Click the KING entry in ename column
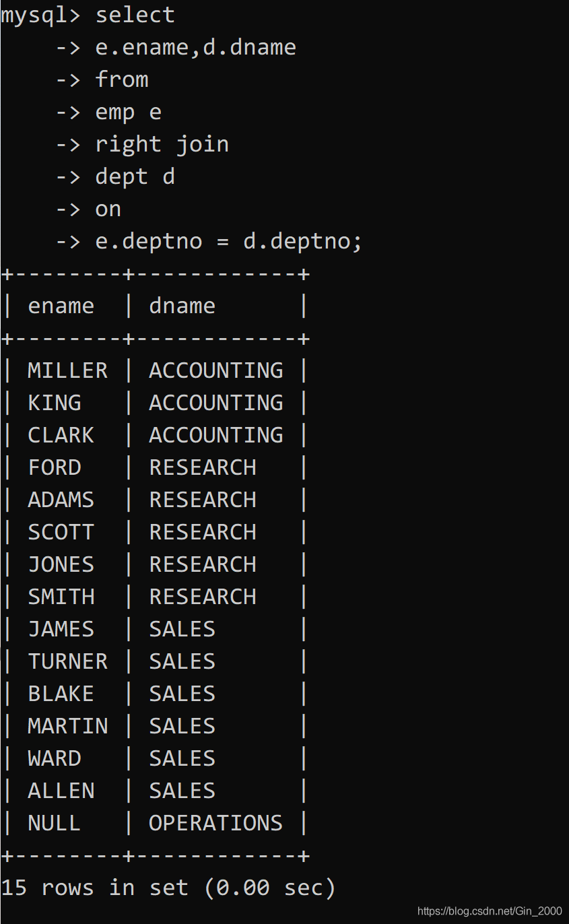 tap(54, 403)
